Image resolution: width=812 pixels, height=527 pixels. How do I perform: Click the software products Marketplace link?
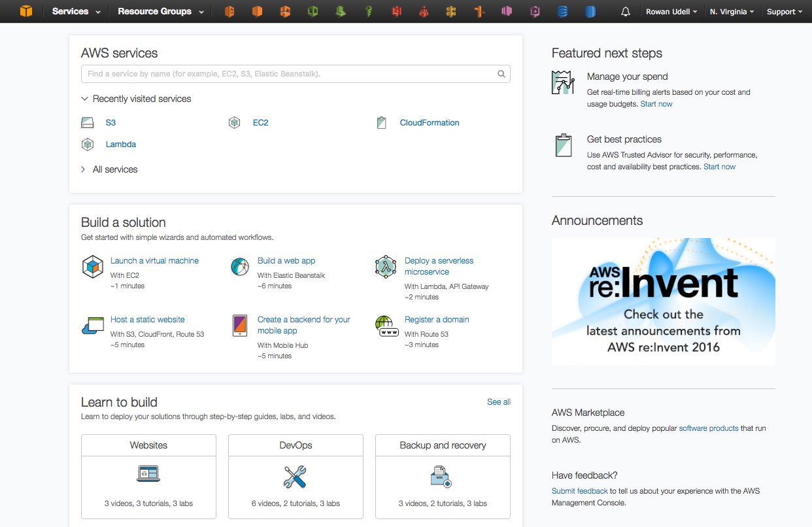pyautogui.click(x=709, y=428)
